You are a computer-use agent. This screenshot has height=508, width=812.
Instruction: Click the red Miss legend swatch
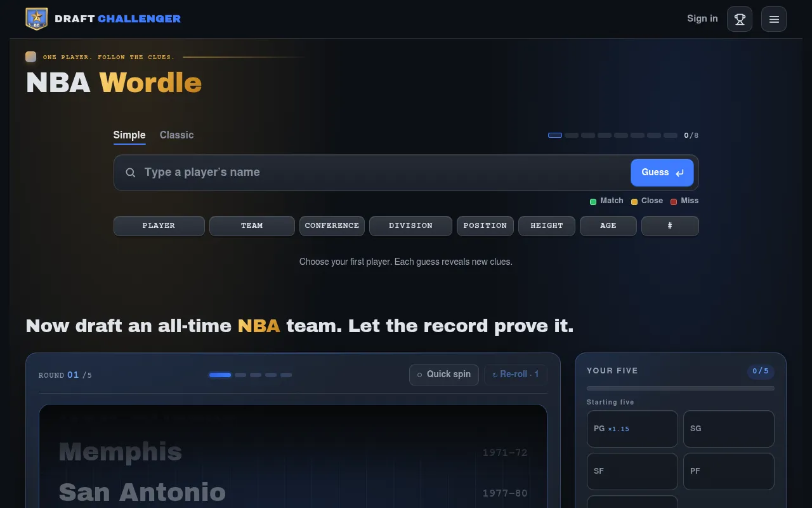674,201
